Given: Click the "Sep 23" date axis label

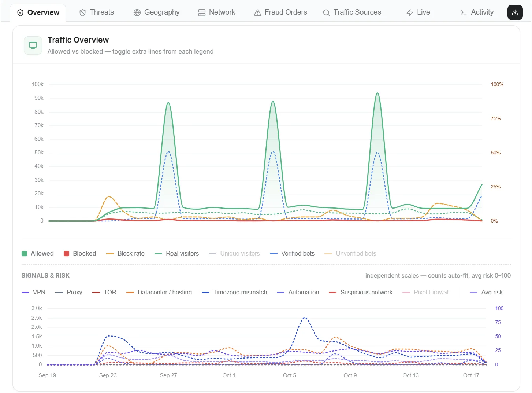Looking at the screenshot, I should pyautogui.click(x=108, y=375).
